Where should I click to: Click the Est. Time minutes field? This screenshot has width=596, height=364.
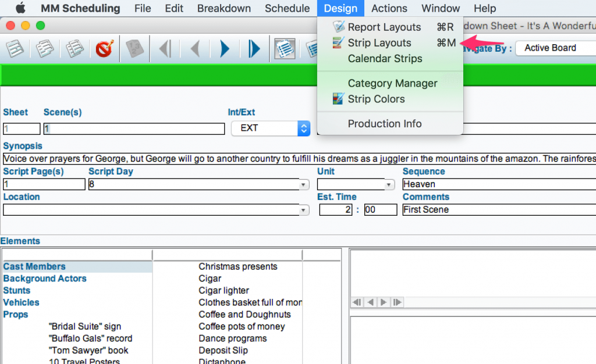coord(381,209)
